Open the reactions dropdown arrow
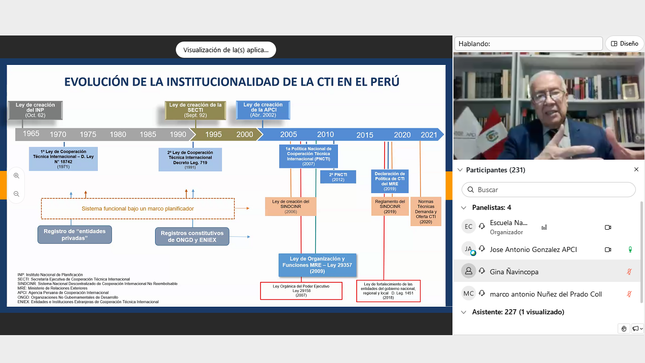Viewport: 645px width, 363px height. click(641, 329)
